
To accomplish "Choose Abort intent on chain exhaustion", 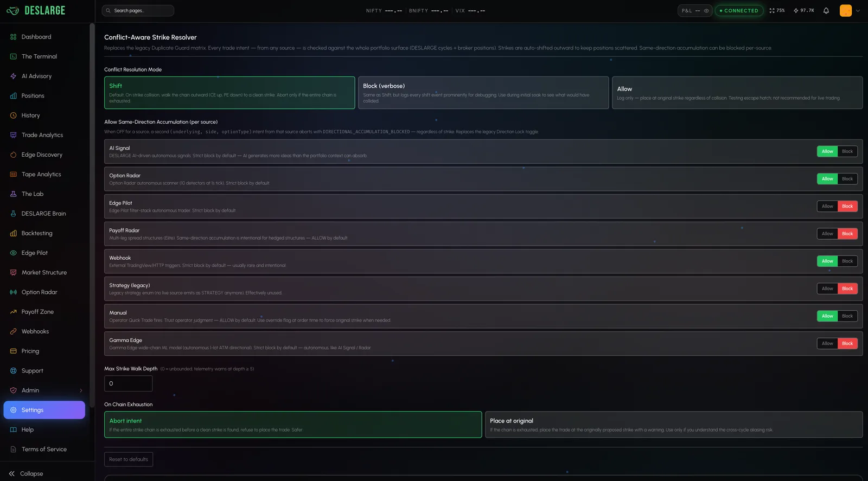I will coord(293,425).
